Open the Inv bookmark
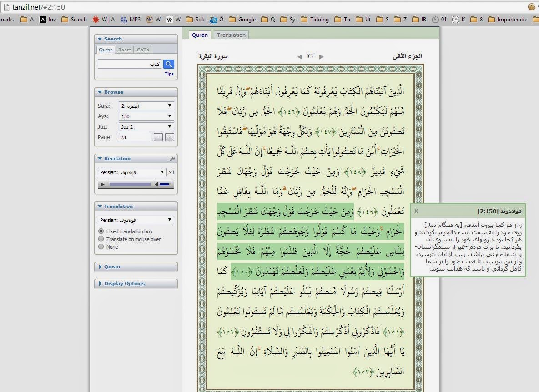Image resolution: width=539 pixels, height=392 pixels. click(x=48, y=20)
